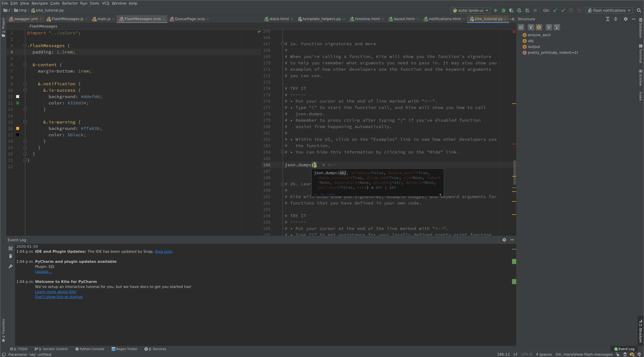This screenshot has width=644, height=357.
Task: Run the current configuration
Action: tap(496, 11)
